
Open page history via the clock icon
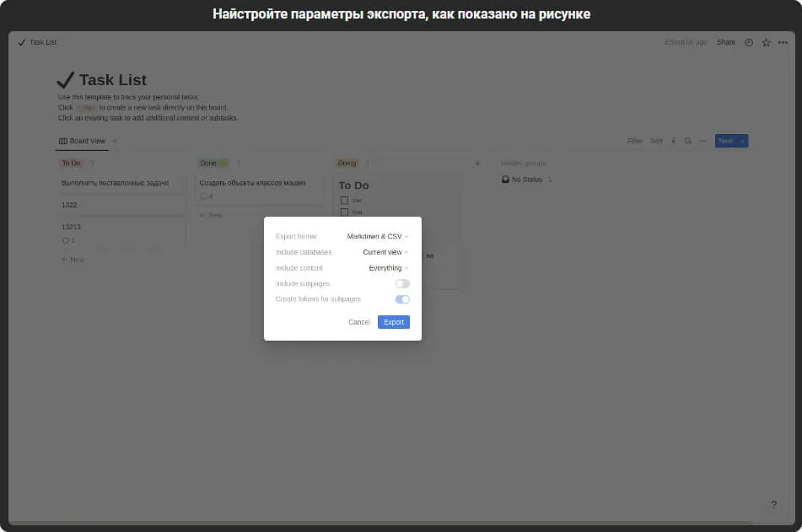pos(748,42)
